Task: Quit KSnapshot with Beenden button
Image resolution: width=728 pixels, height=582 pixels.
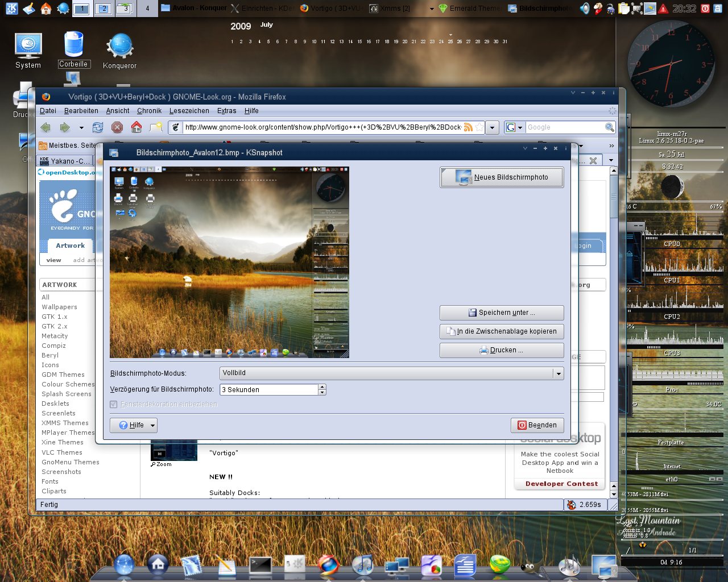Action: point(537,425)
